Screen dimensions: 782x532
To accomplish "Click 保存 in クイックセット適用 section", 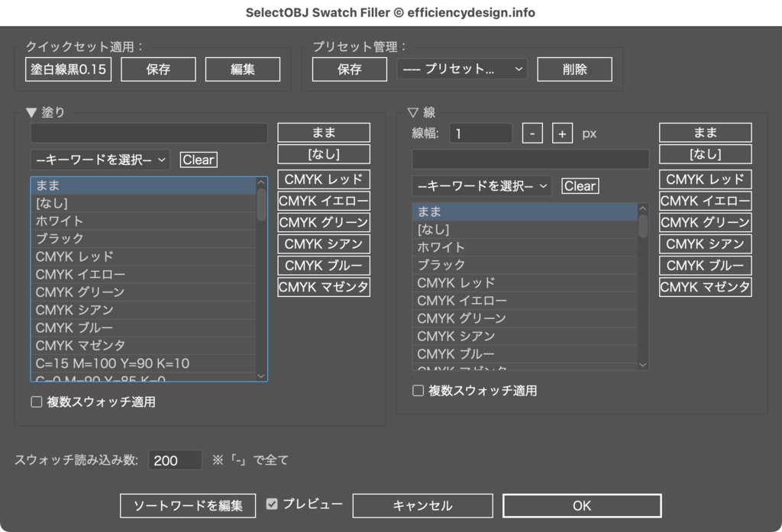I will click(158, 69).
